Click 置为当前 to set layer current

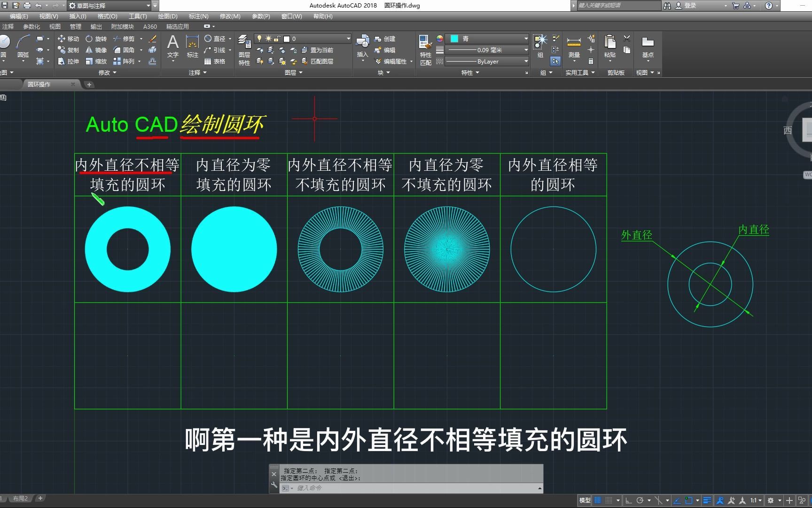pos(321,49)
